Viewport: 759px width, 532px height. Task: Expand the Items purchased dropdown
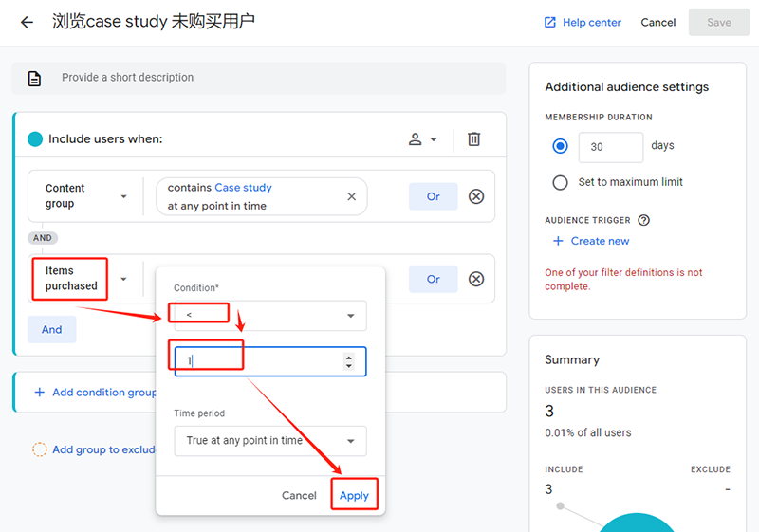pyautogui.click(x=123, y=280)
